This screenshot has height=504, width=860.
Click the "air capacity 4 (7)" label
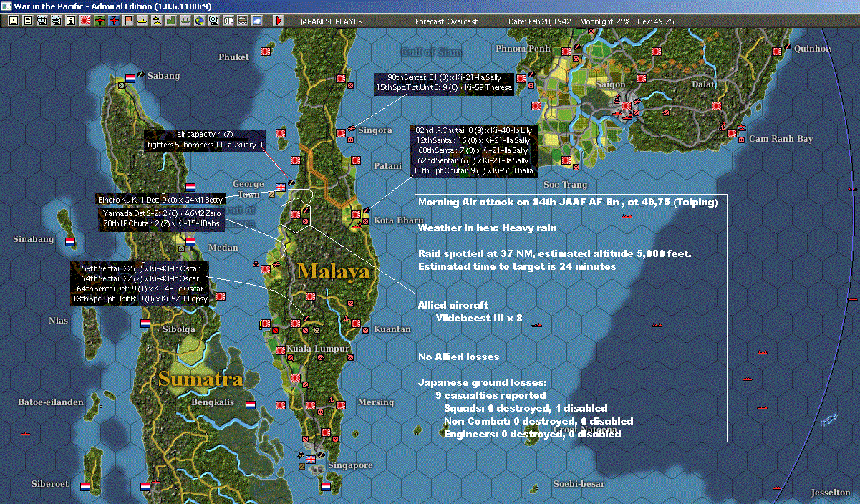[204, 135]
